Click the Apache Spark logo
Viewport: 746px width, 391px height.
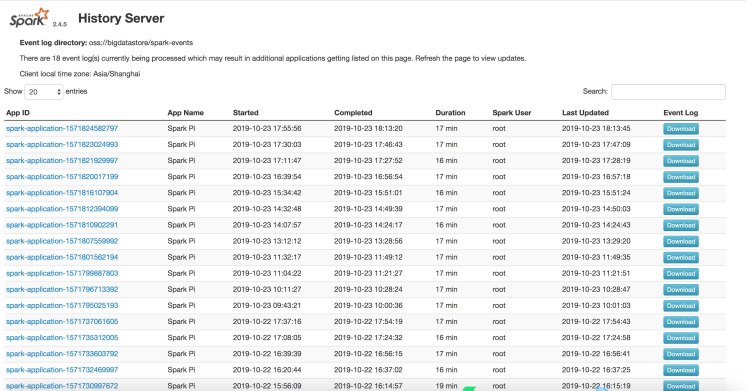click(30, 18)
